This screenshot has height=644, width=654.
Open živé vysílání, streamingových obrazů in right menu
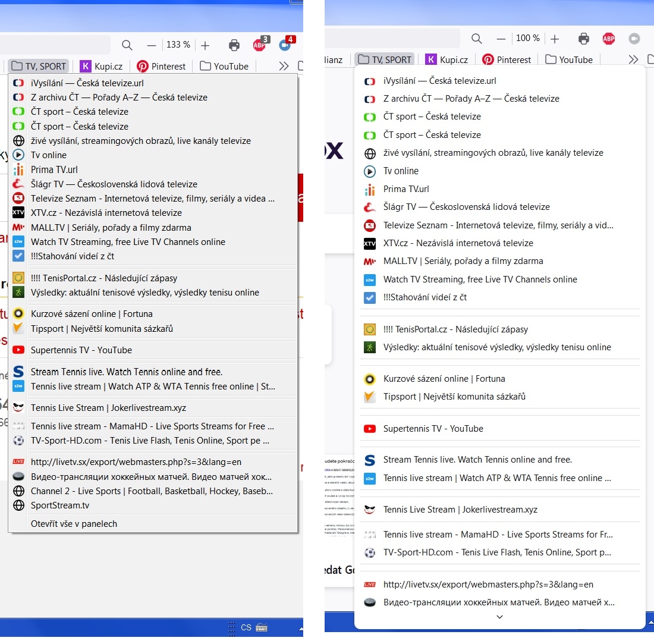(x=499, y=153)
